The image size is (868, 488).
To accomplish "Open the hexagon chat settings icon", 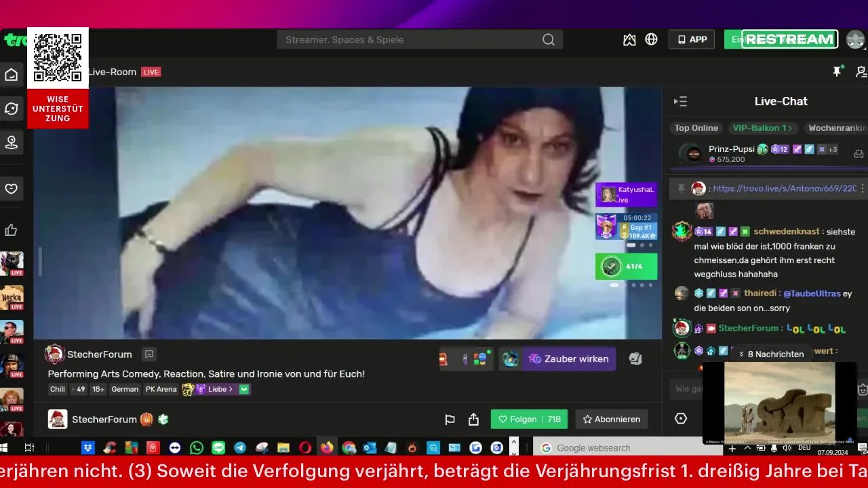I will pos(681,419).
